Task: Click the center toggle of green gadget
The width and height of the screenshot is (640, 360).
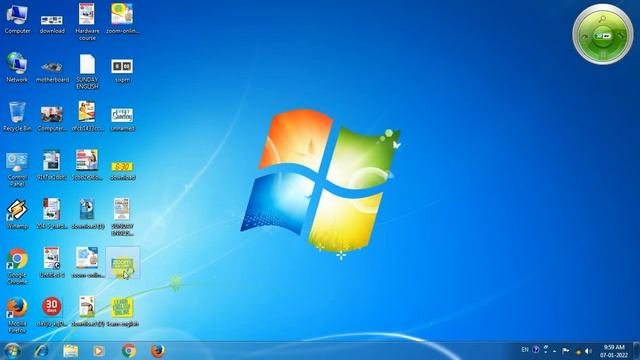Action: click(603, 36)
